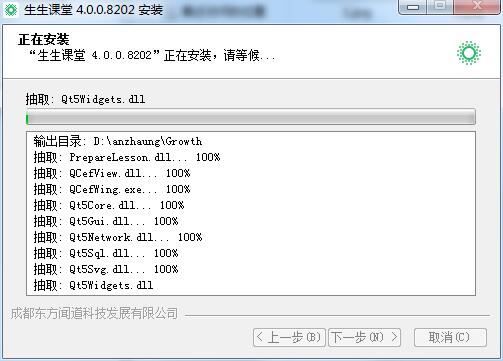This screenshot has width=503, height=361.
Task: Click the maximize button in the title bar
Action: coord(440,7)
